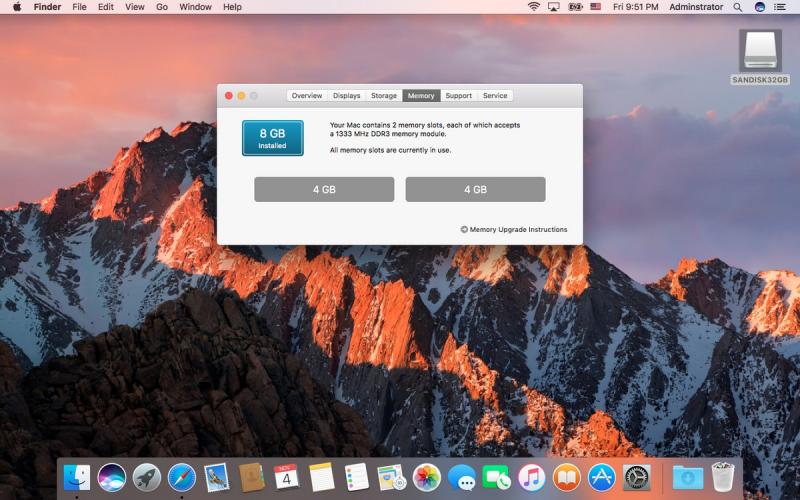This screenshot has height=500, width=800.
Task: Click the Fri 9:51 PM clock
Action: [x=635, y=7]
